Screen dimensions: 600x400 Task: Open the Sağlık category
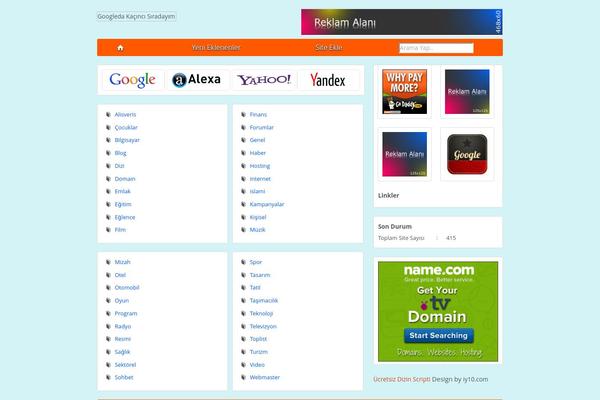pyautogui.click(x=122, y=352)
